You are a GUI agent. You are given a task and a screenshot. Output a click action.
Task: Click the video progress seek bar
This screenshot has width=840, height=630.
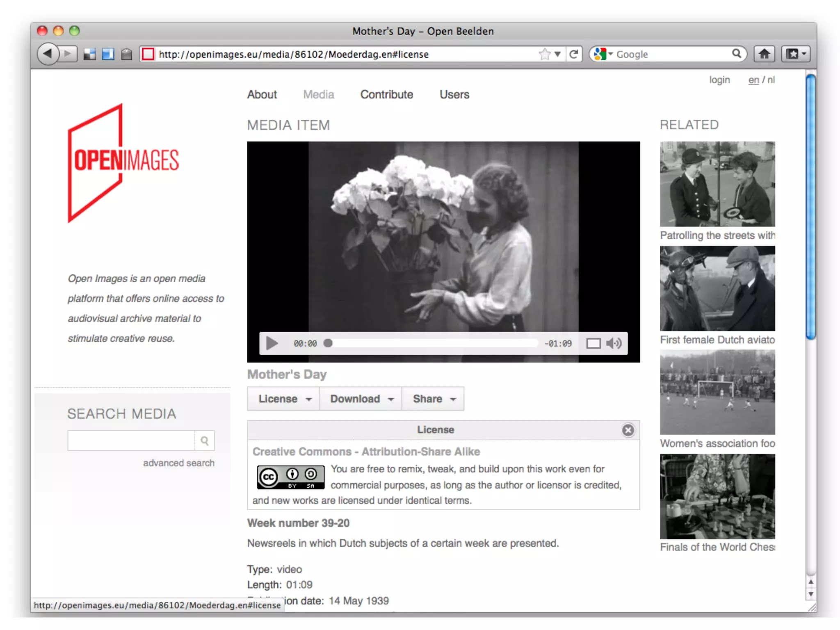point(433,343)
